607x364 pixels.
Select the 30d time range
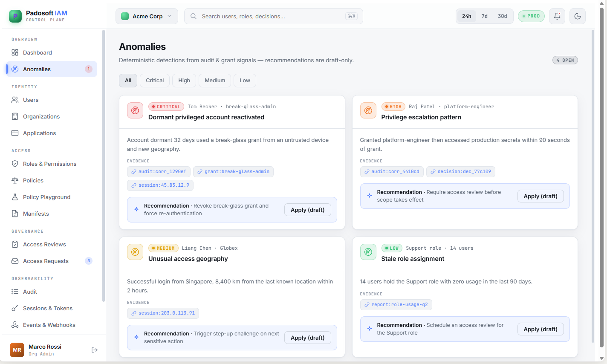pyautogui.click(x=503, y=16)
